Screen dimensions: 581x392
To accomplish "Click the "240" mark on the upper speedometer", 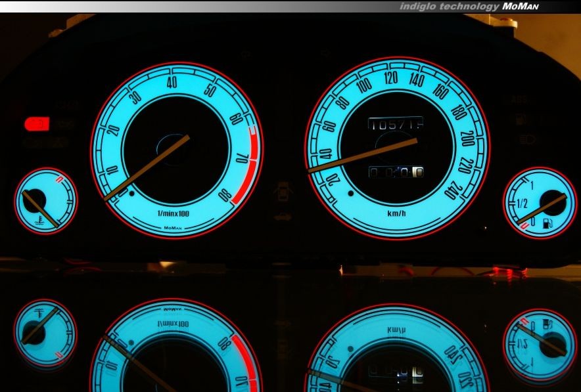I will [453, 191].
